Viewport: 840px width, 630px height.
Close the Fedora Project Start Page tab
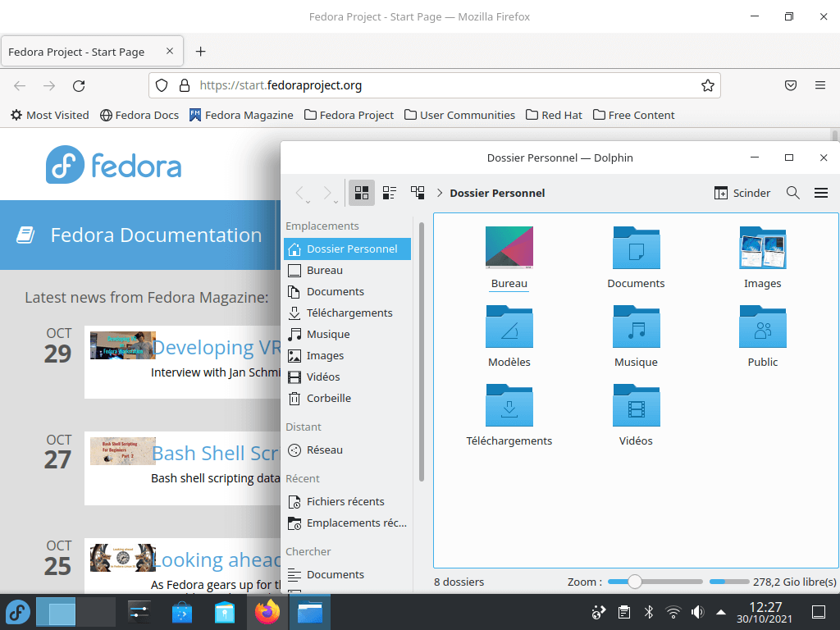click(x=169, y=52)
